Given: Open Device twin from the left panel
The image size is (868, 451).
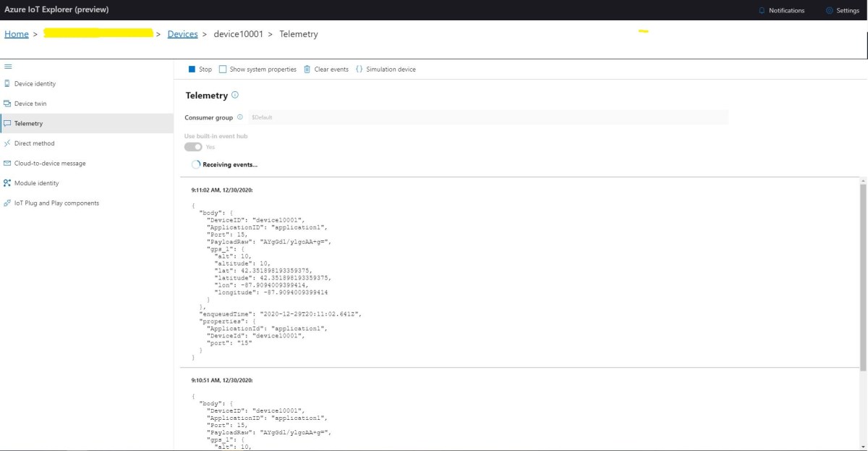Looking at the screenshot, I should (x=33, y=103).
